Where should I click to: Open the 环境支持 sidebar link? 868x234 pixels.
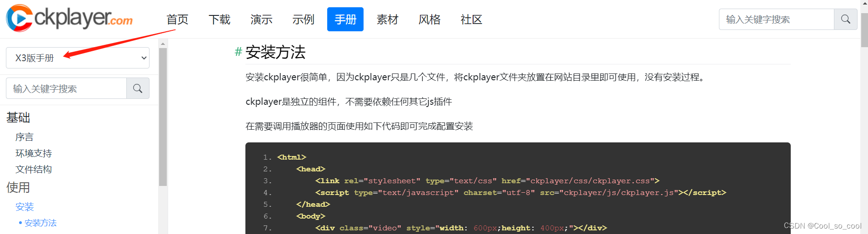[34, 153]
